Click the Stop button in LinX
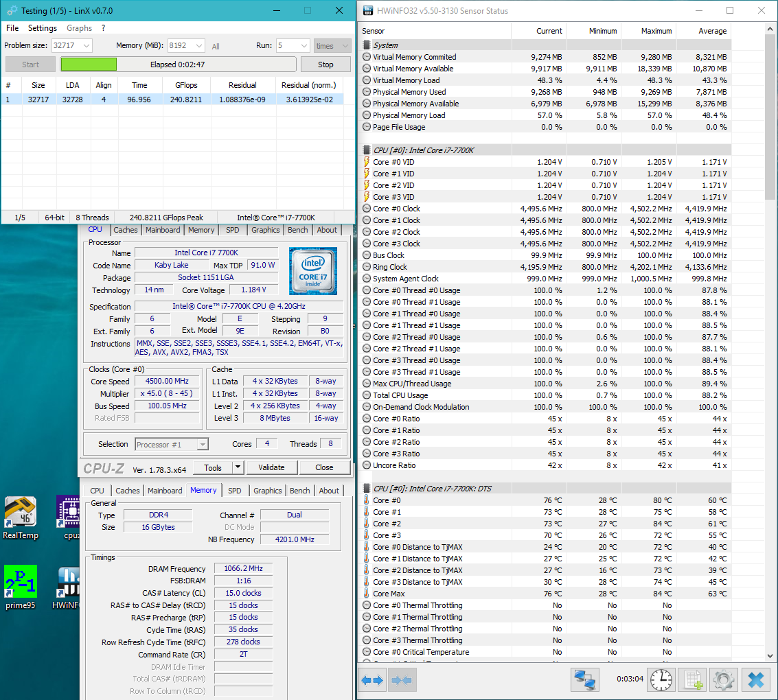778x700 pixels. [325, 65]
